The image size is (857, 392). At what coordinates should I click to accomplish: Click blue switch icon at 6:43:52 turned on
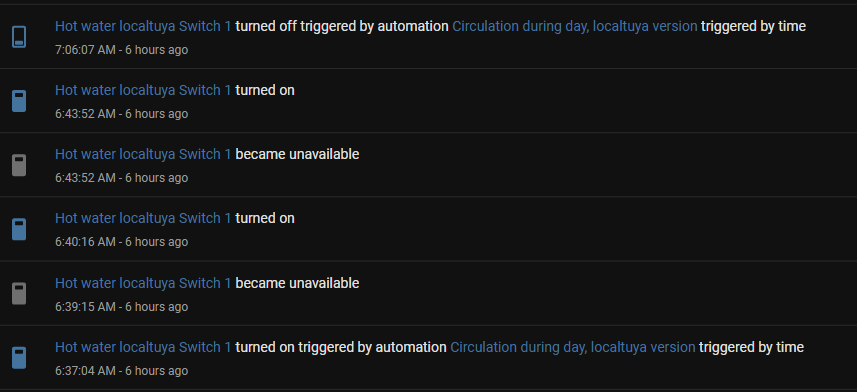tap(19, 101)
